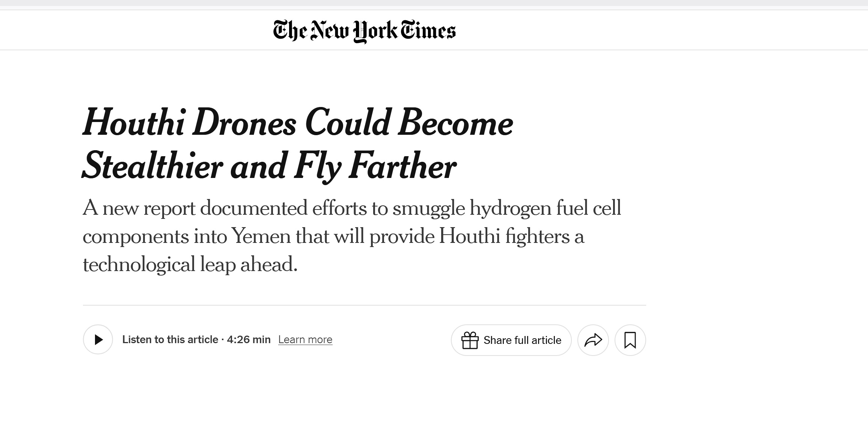Click the word 'Yemen' in the summary
Screen dimensions: 868x437
pos(261,236)
